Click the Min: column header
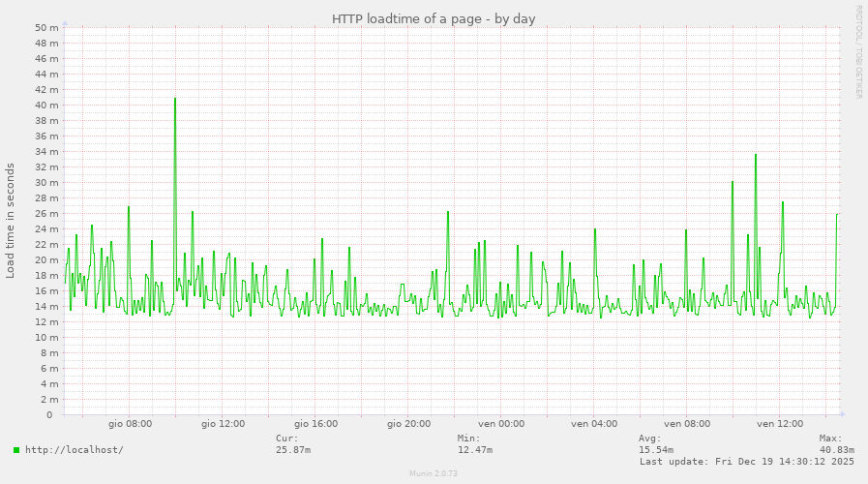The height and width of the screenshot is (484, 868). 469,439
